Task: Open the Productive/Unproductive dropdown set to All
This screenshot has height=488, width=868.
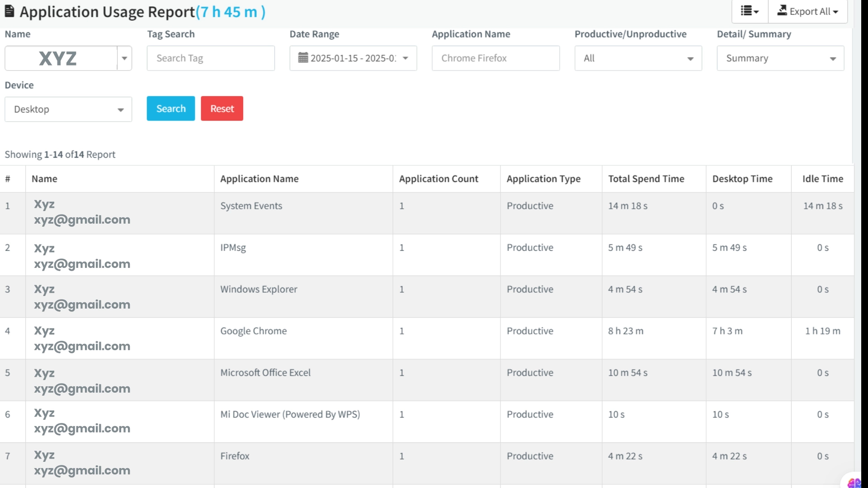Action: pyautogui.click(x=638, y=58)
